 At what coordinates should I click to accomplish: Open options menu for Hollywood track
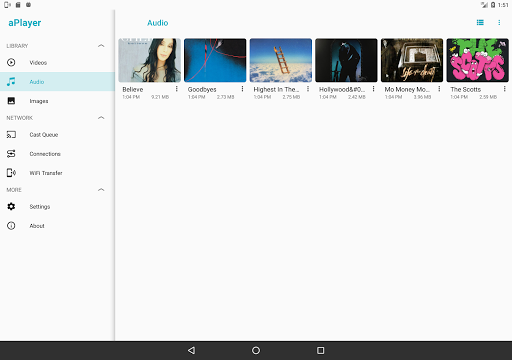point(373,89)
